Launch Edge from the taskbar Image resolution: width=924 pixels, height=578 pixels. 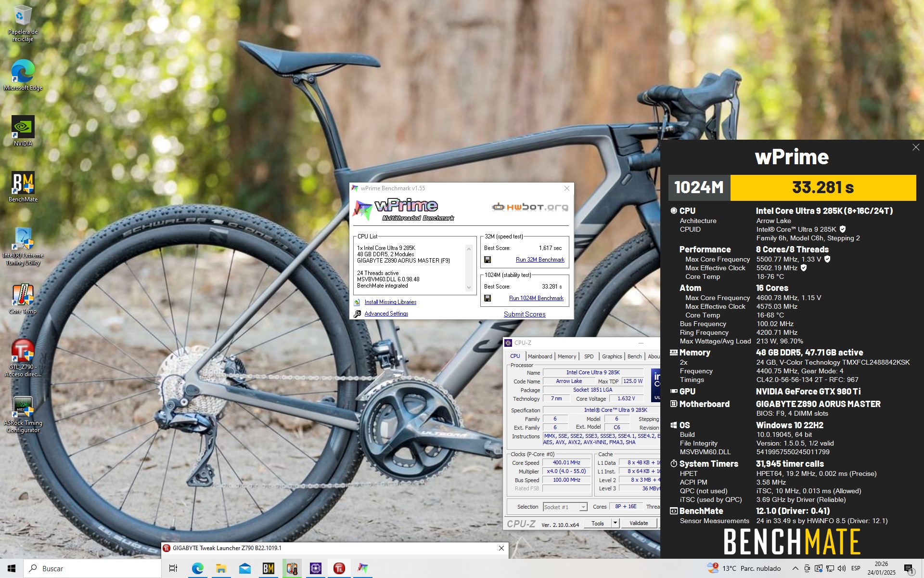tap(197, 568)
